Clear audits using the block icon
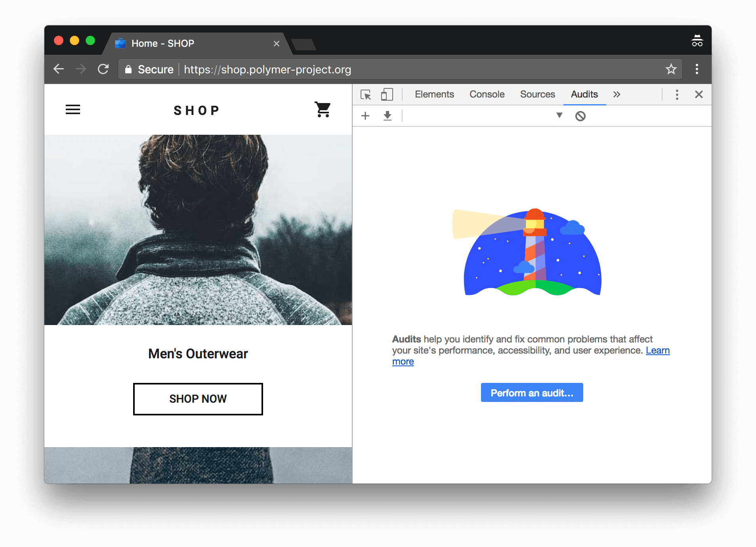756x547 pixels. point(580,115)
